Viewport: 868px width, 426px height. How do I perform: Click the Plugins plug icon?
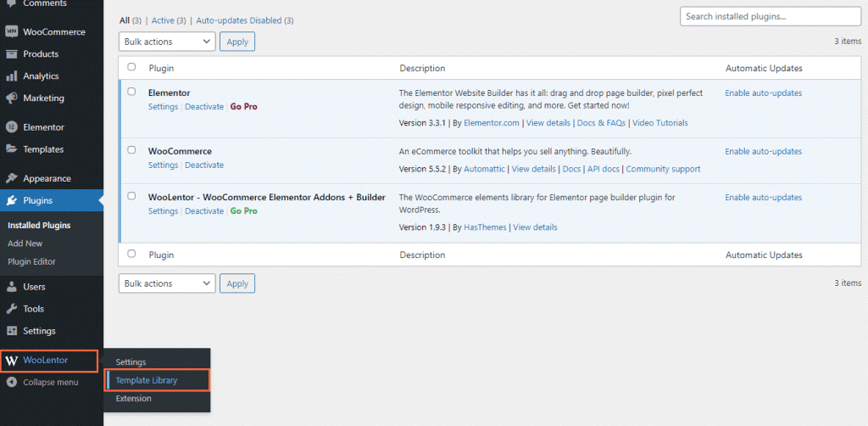coord(11,200)
